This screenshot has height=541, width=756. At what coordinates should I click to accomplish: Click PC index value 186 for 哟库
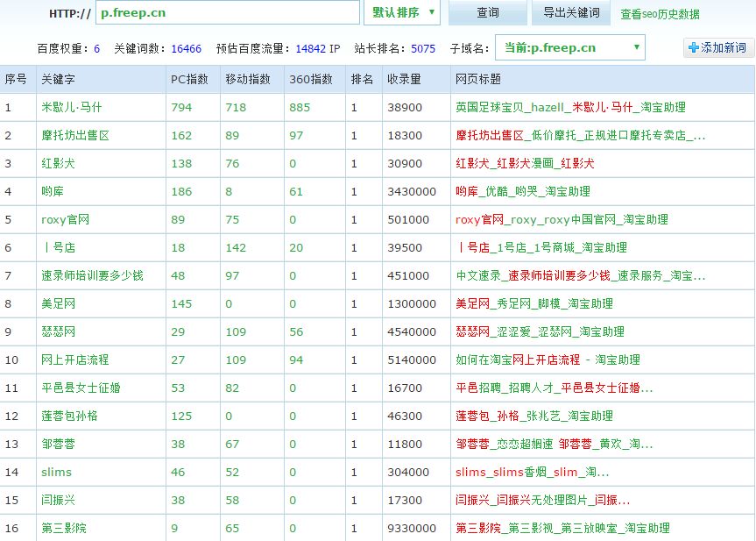point(181,192)
